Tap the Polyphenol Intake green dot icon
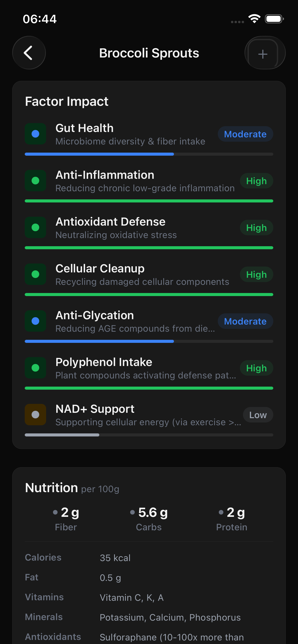The image size is (298, 644). (35, 368)
